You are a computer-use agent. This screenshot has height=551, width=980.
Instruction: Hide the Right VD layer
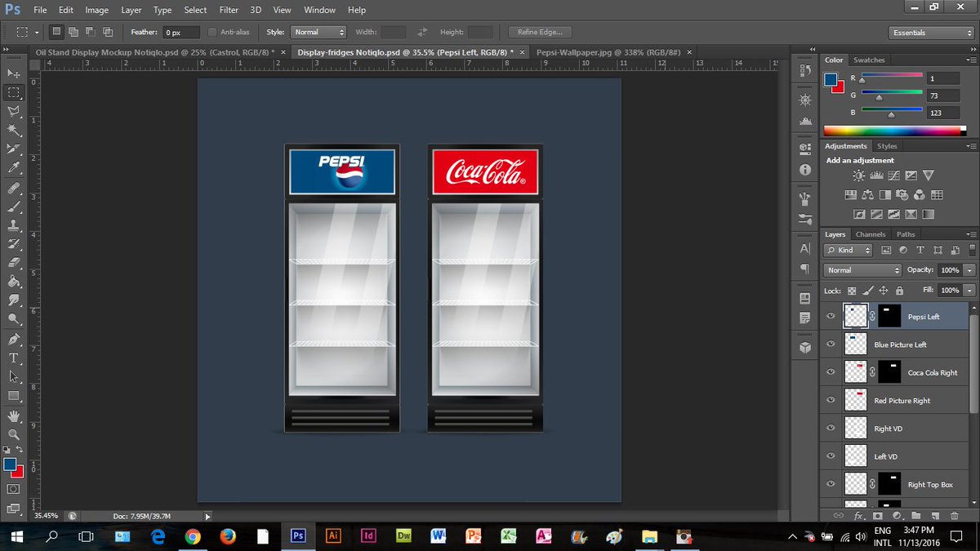pos(831,428)
